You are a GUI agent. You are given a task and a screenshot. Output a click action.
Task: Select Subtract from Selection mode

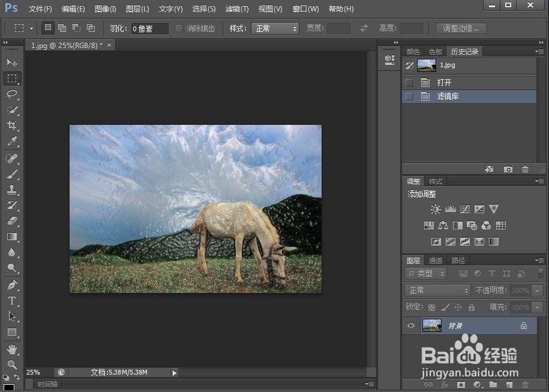coord(76,28)
